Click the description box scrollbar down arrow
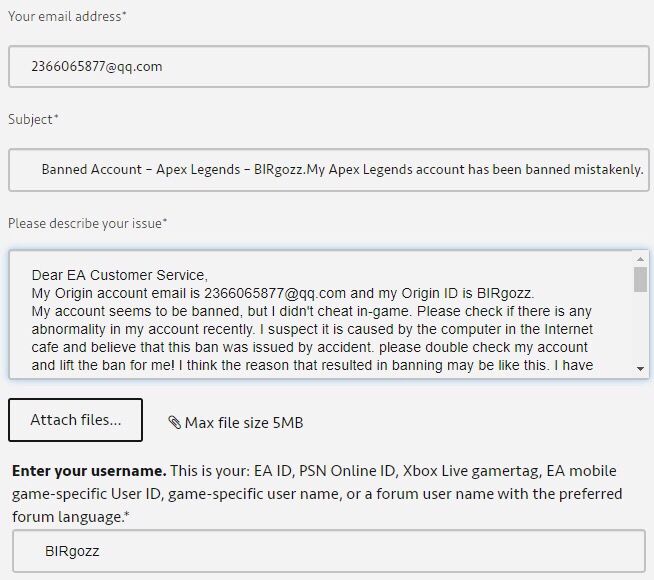The height and width of the screenshot is (580, 654). click(640, 369)
